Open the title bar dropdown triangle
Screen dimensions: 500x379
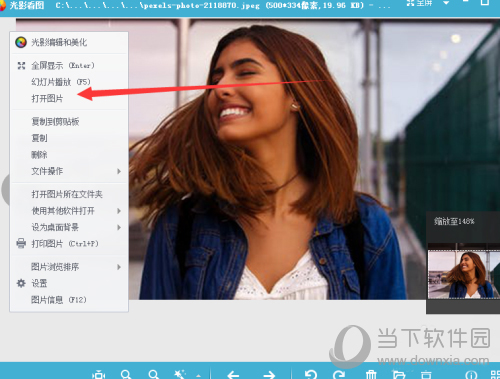click(446, 3)
